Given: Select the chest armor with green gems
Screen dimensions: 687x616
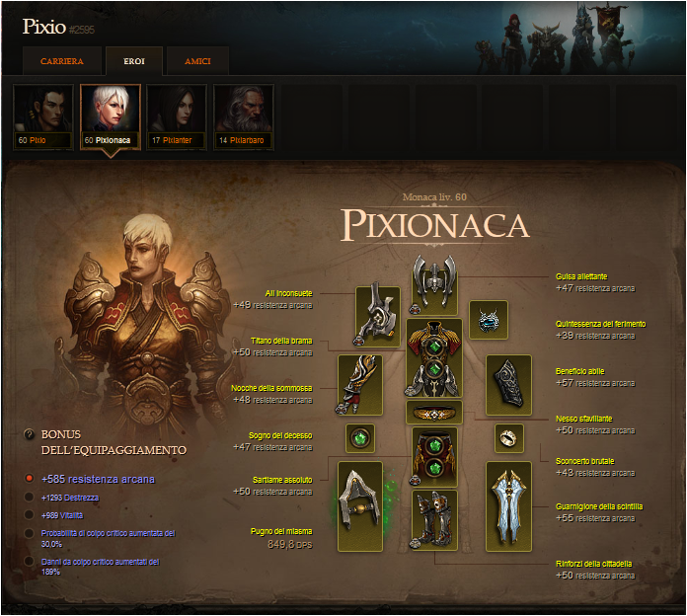Looking at the screenshot, I should (x=433, y=358).
